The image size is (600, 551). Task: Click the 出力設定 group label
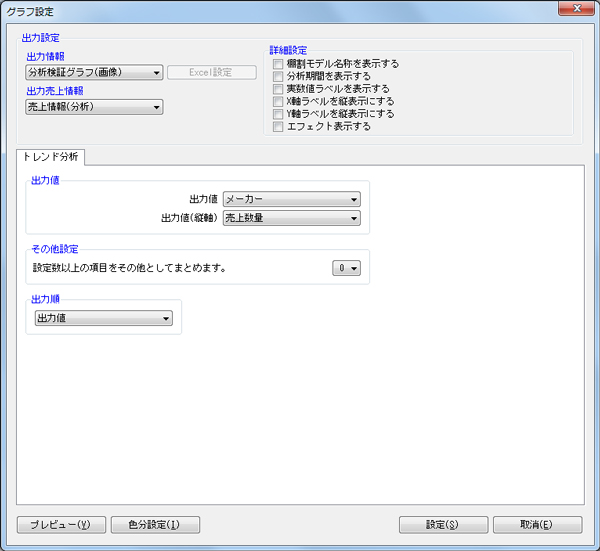click(41, 38)
